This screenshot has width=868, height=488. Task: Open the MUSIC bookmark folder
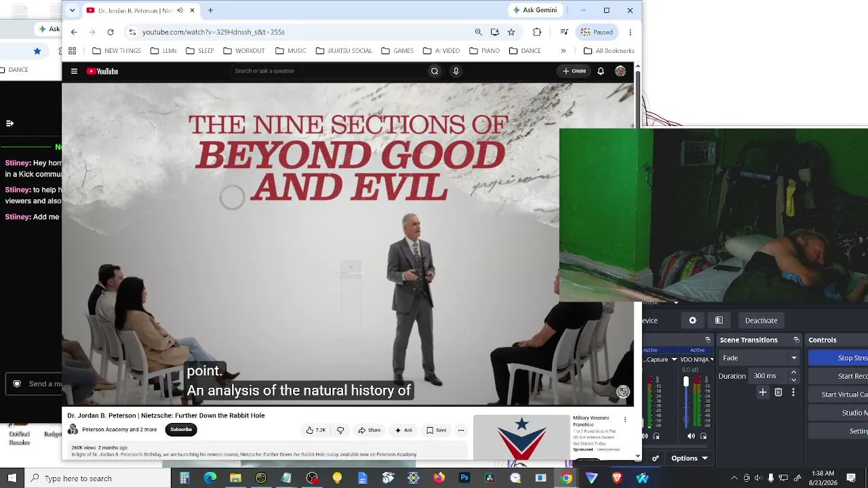291,51
